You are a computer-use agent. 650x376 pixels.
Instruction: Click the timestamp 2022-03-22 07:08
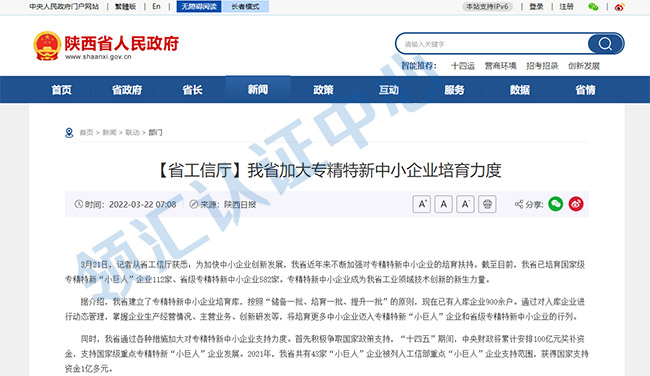[x=143, y=204]
